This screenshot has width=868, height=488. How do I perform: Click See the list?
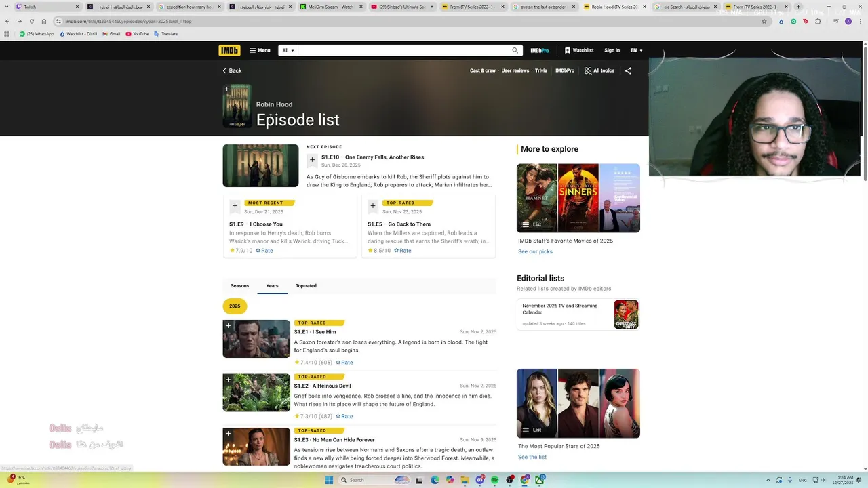pos(532,457)
